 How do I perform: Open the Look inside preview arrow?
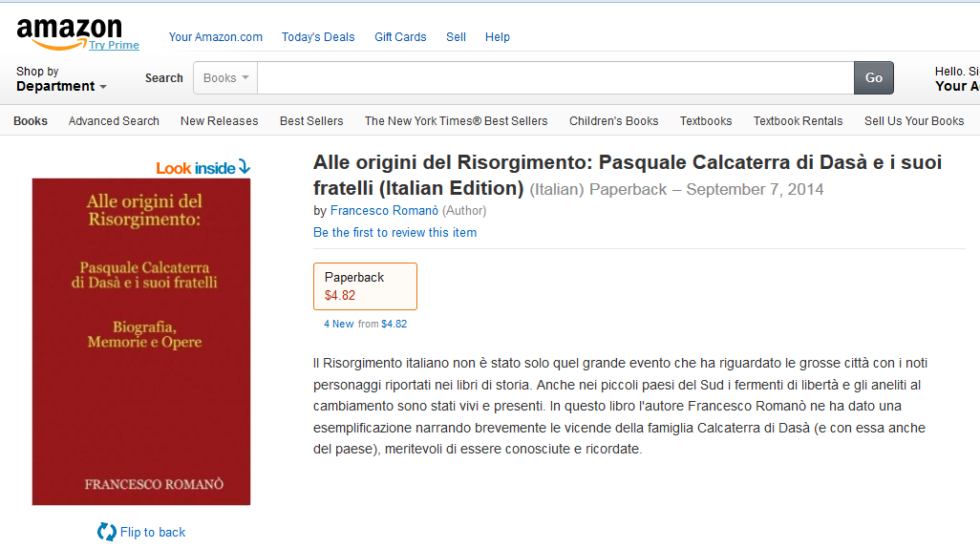click(245, 167)
